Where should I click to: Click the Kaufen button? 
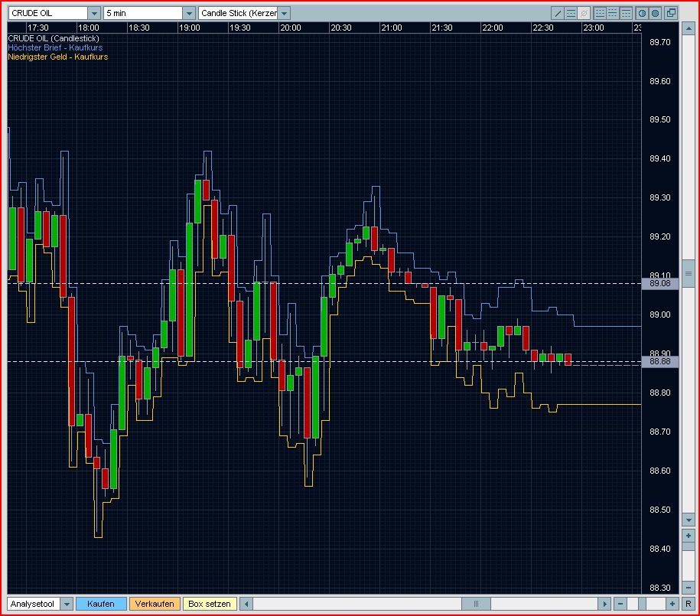pos(101,604)
